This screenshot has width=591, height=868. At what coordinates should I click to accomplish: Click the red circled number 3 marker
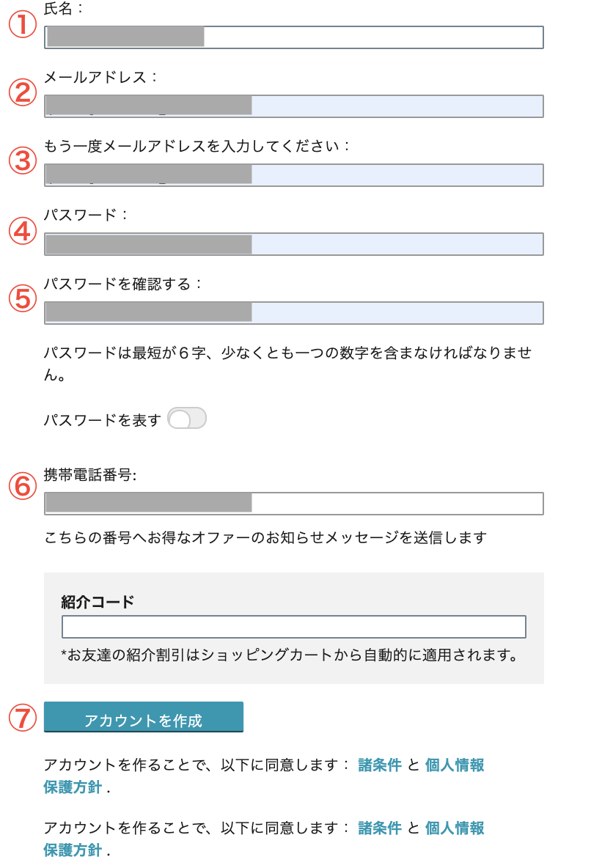[23, 161]
